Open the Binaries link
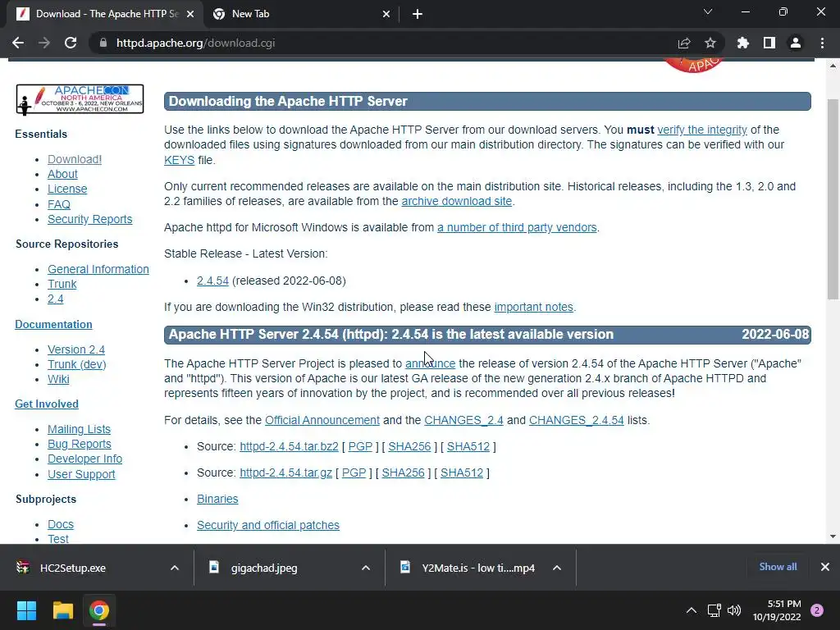The width and height of the screenshot is (840, 630). tap(217, 499)
